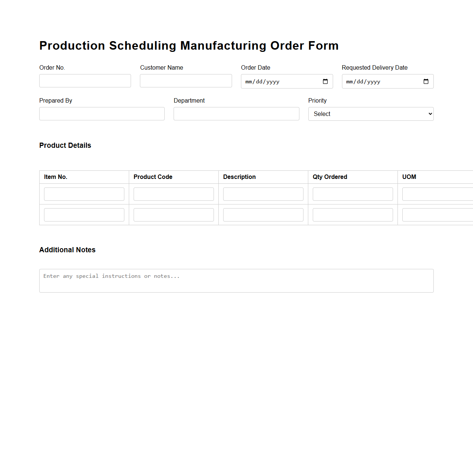Open the Order Date calendar picker
Image resolution: width=473 pixels, height=476 pixels.
[x=325, y=81]
